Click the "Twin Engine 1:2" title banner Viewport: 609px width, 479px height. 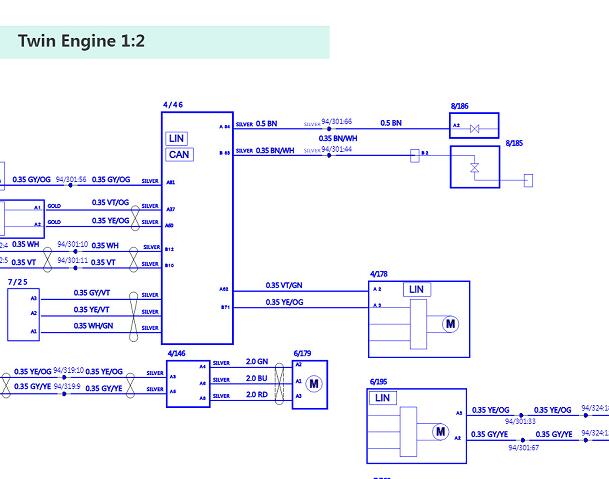click(x=165, y=42)
